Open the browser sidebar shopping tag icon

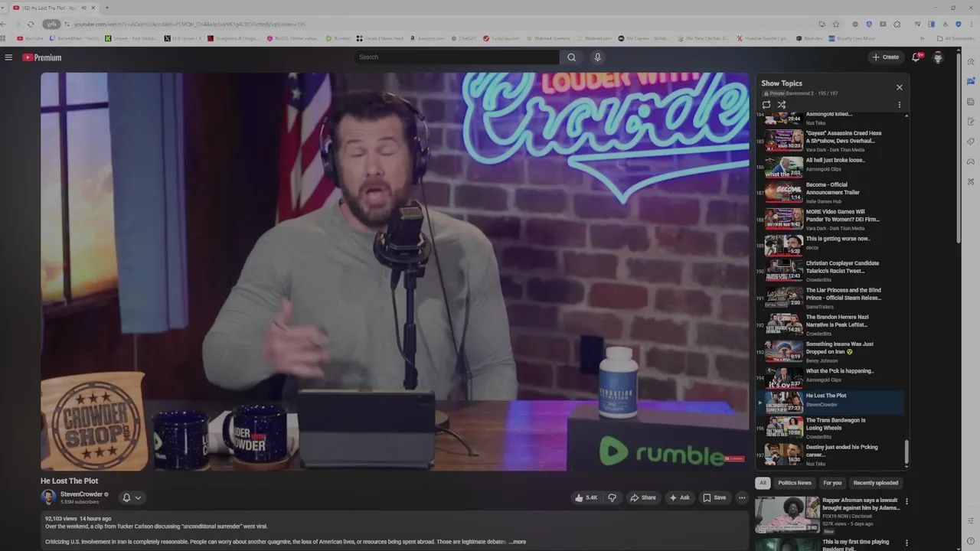coord(971,142)
